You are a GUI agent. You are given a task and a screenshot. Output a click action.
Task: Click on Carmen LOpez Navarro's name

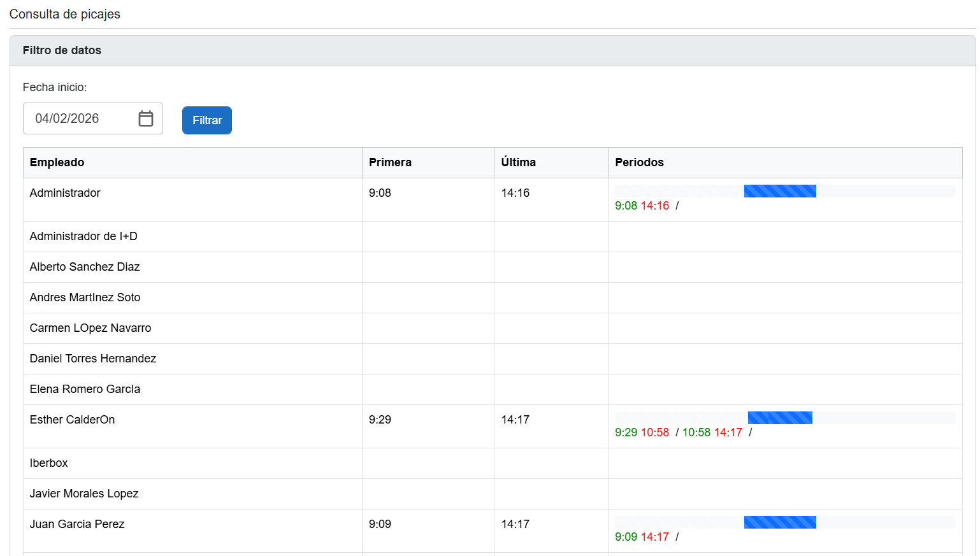click(90, 328)
